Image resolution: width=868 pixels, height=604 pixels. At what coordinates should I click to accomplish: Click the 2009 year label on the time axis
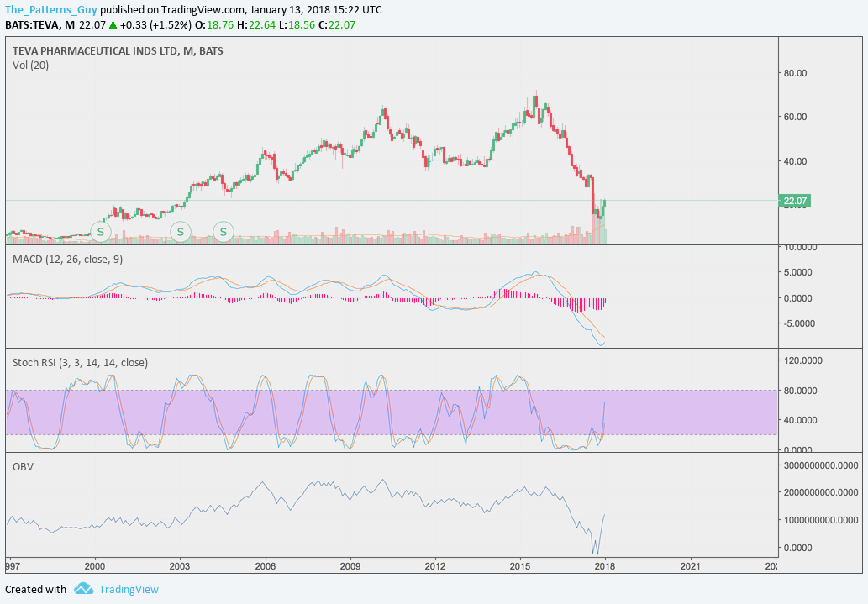point(350,566)
